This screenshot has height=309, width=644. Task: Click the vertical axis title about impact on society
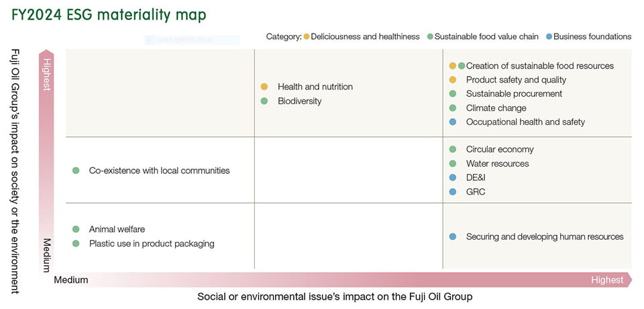tap(15, 171)
